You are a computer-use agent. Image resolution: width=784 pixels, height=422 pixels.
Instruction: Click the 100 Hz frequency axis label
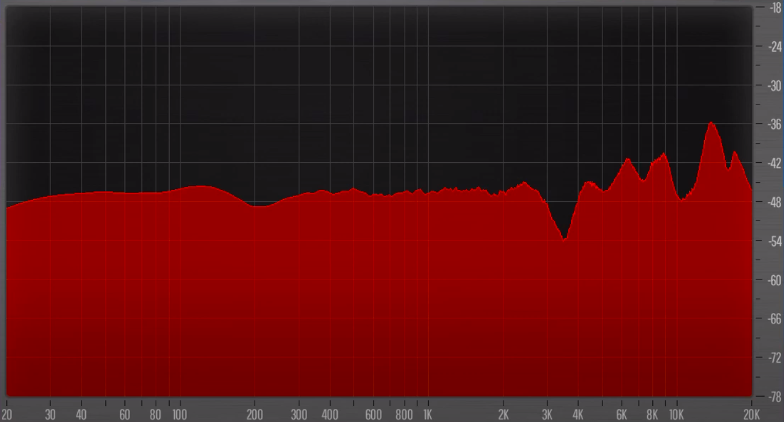[179, 414]
